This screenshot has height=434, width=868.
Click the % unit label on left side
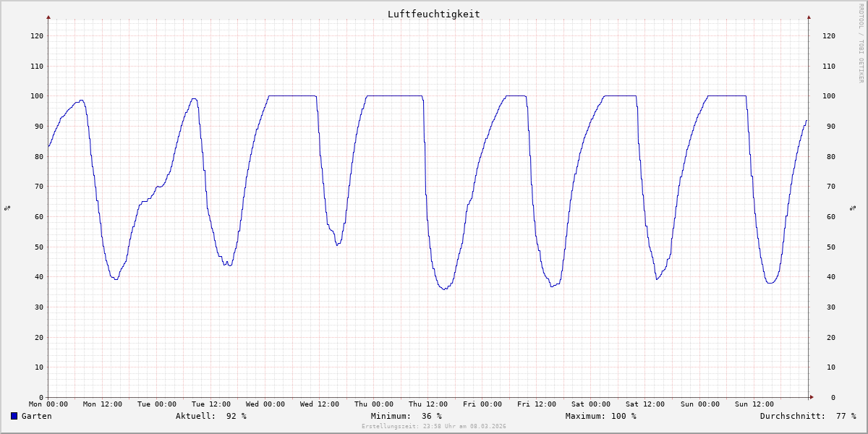click(x=7, y=208)
